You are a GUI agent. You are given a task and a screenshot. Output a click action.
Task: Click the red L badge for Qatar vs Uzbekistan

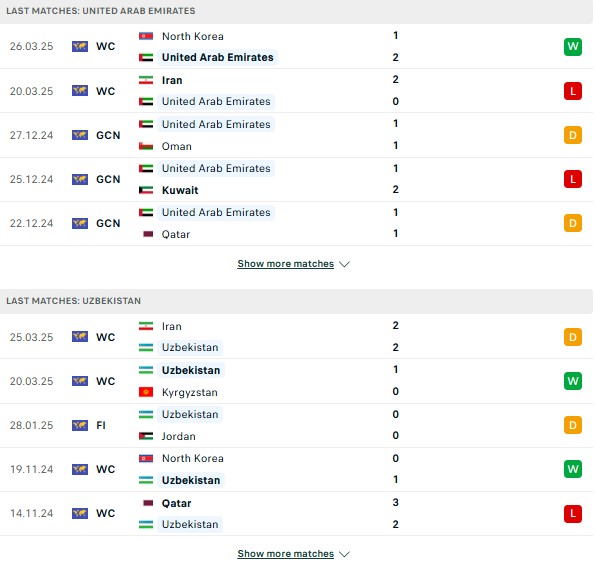coord(572,513)
